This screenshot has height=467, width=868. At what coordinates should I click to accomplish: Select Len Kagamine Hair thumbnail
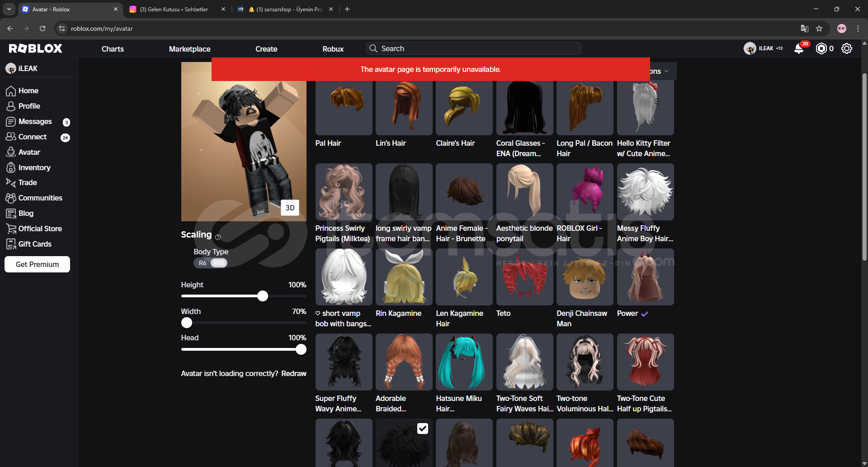coord(464,277)
